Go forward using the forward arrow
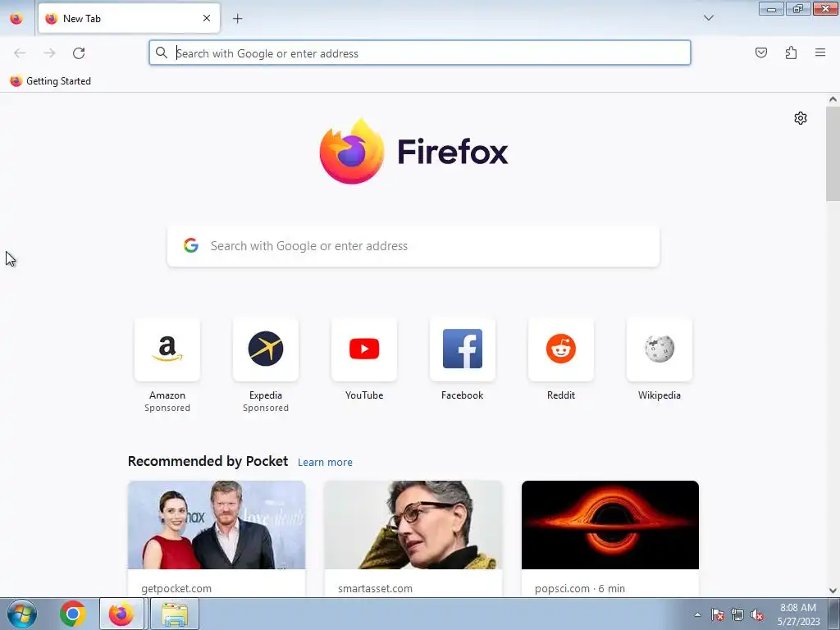The height and width of the screenshot is (630, 840). (49, 53)
